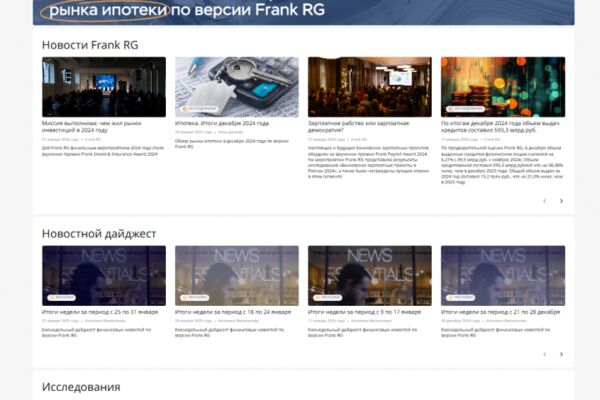
Task: Show previous Frank RG news cards with left arrow
Action: [545, 201]
